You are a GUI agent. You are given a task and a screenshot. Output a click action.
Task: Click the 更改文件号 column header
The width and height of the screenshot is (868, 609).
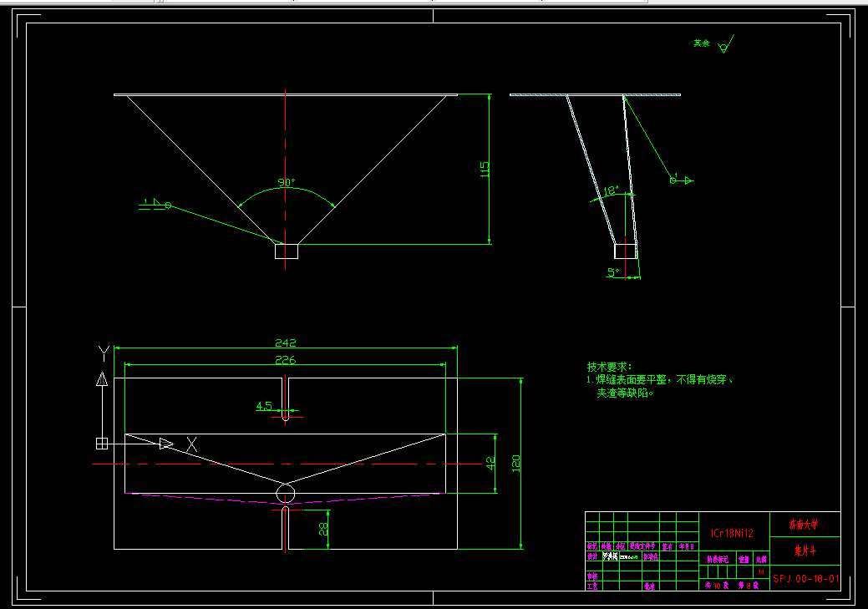click(x=642, y=546)
